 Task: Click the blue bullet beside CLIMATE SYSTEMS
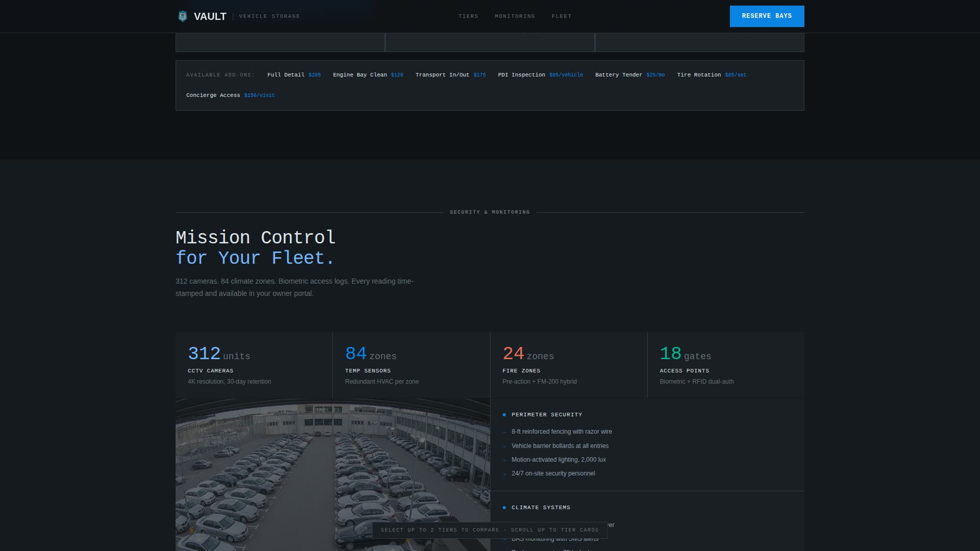[505, 507]
